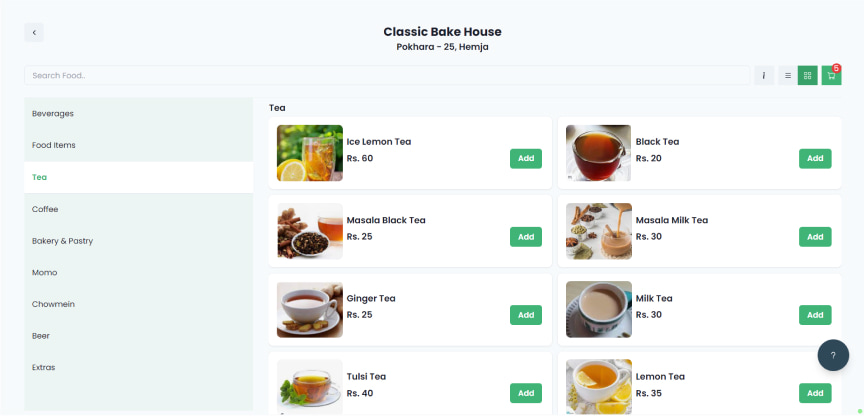The image size is (865, 416).
Task: Click the Milk Tea product image
Action: (599, 310)
